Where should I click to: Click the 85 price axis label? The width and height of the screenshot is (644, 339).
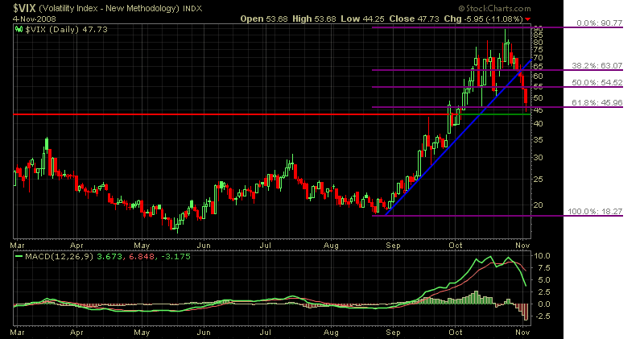[538, 35]
